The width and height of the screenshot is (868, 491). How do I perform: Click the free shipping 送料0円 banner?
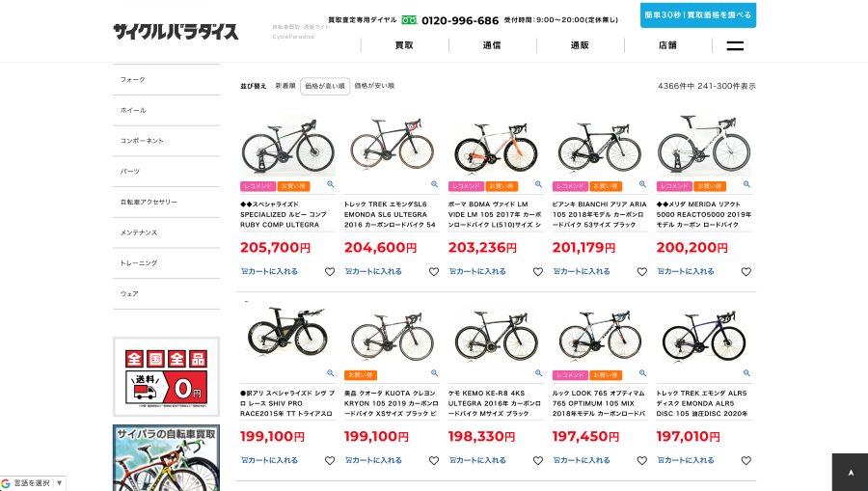point(166,376)
